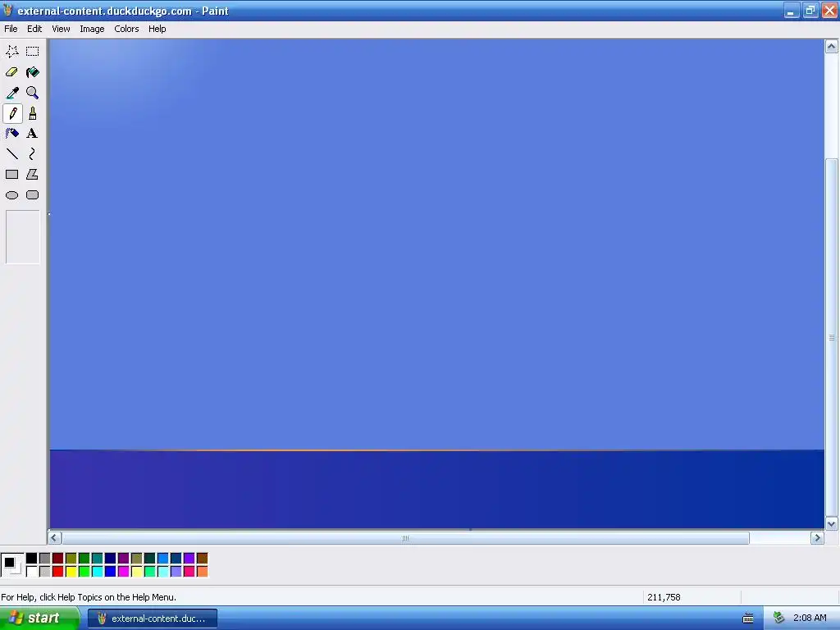Select the cyan color swatch
Screen dimensions: 840x630
(97, 572)
